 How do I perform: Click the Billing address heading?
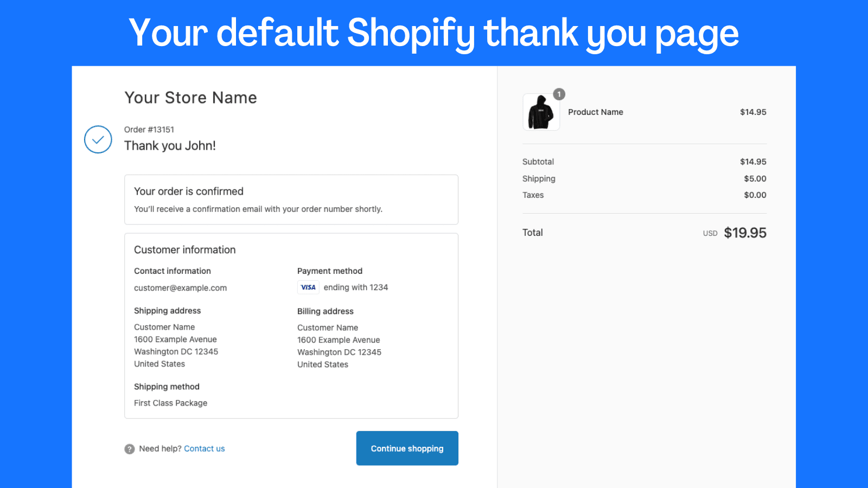pyautogui.click(x=325, y=311)
